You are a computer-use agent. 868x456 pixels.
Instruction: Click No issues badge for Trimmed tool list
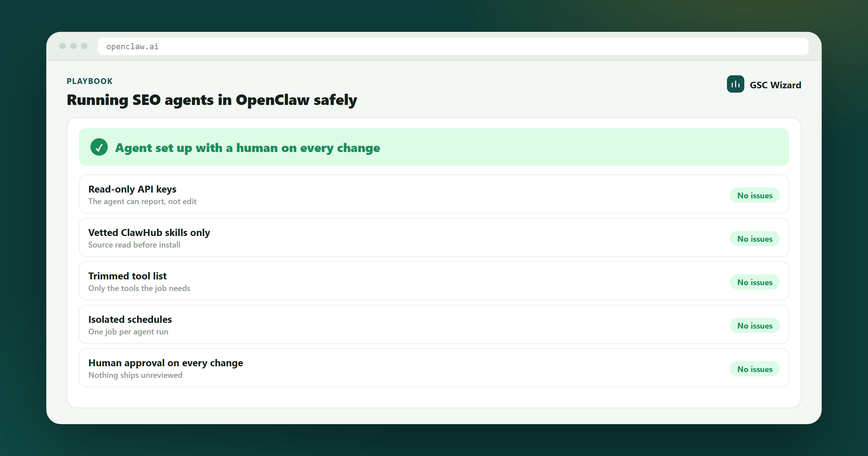pos(755,282)
